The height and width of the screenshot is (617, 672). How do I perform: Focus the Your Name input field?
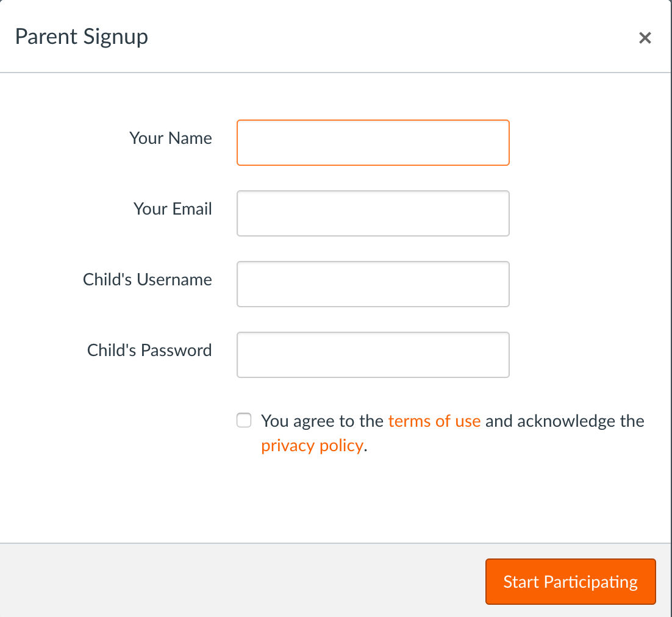(373, 143)
